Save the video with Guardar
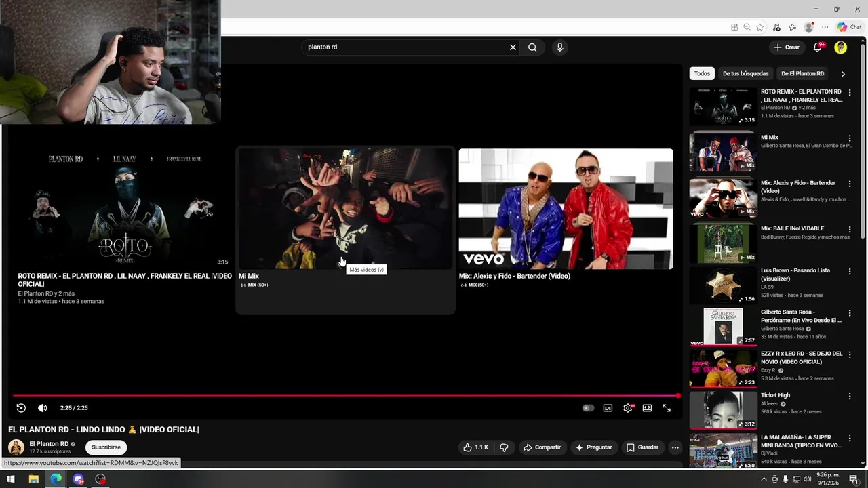Viewport: 868px width, 488px height. pos(642,447)
